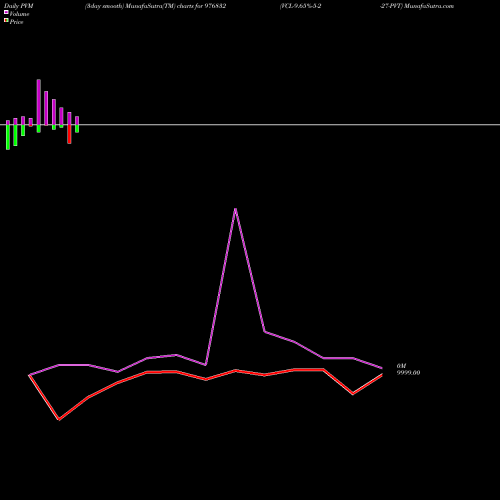Viewport: 500px width, 500px height.
Task: Select the 'Daily PVM' title text
Action: (19, 6)
